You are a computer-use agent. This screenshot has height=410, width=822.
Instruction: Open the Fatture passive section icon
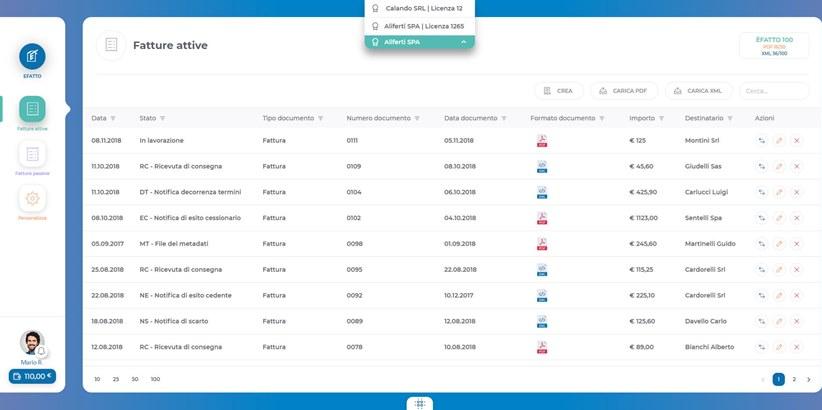pos(32,155)
